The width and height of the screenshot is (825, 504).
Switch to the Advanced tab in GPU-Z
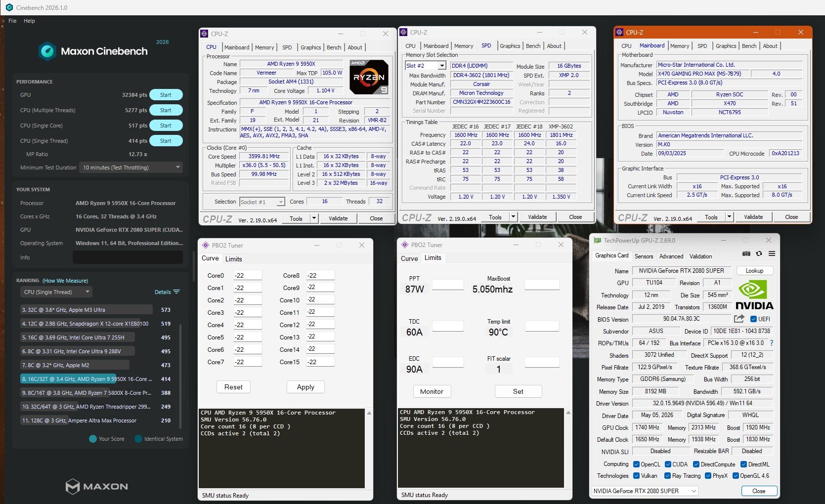671,256
